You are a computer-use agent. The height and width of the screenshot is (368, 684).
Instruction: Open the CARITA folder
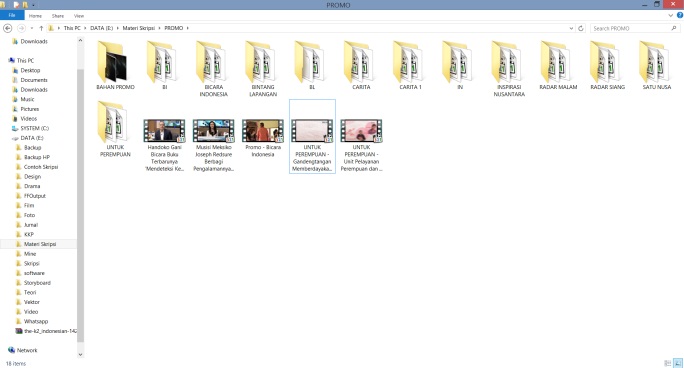361,65
